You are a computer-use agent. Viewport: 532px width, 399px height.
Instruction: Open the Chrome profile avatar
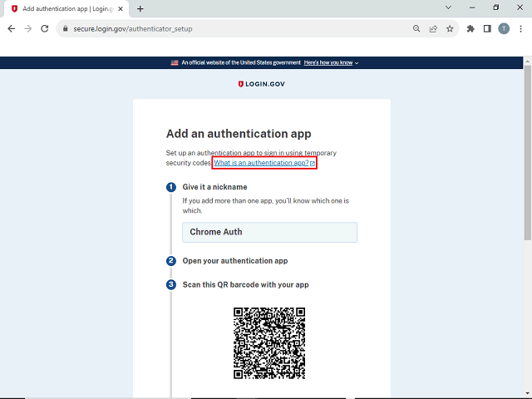tap(504, 28)
